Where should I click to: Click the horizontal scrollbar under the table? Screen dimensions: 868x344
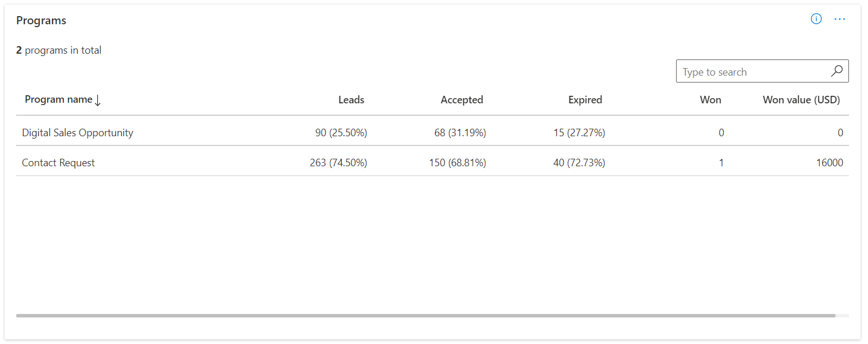tap(425, 316)
